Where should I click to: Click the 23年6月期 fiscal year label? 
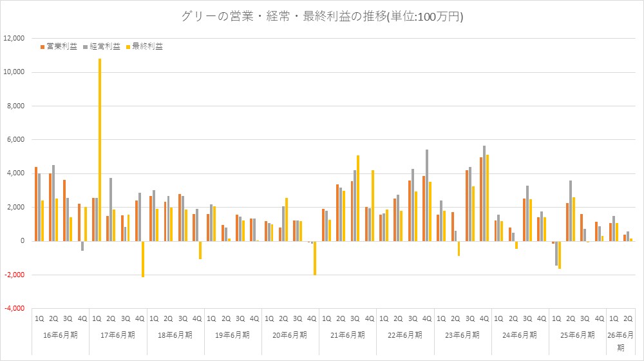462,335
